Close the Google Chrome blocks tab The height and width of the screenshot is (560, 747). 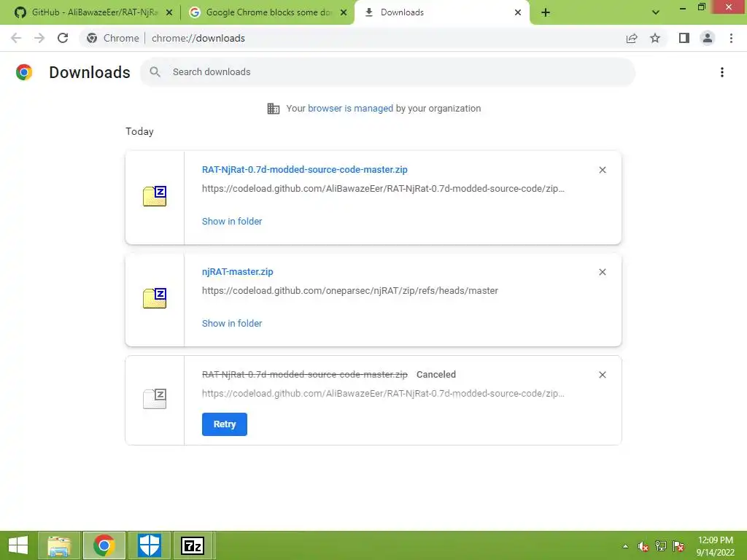(344, 13)
